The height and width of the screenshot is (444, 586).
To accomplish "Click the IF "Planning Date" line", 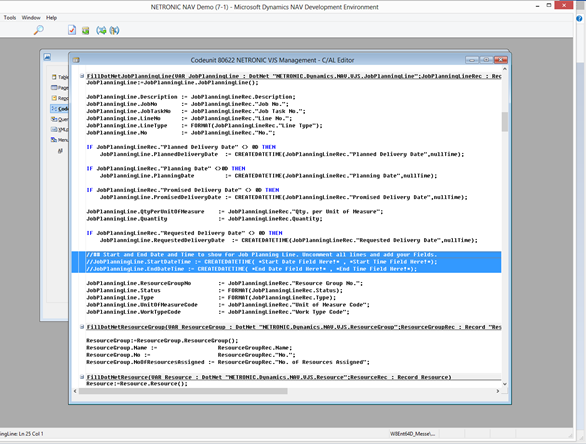I will coord(166,168).
